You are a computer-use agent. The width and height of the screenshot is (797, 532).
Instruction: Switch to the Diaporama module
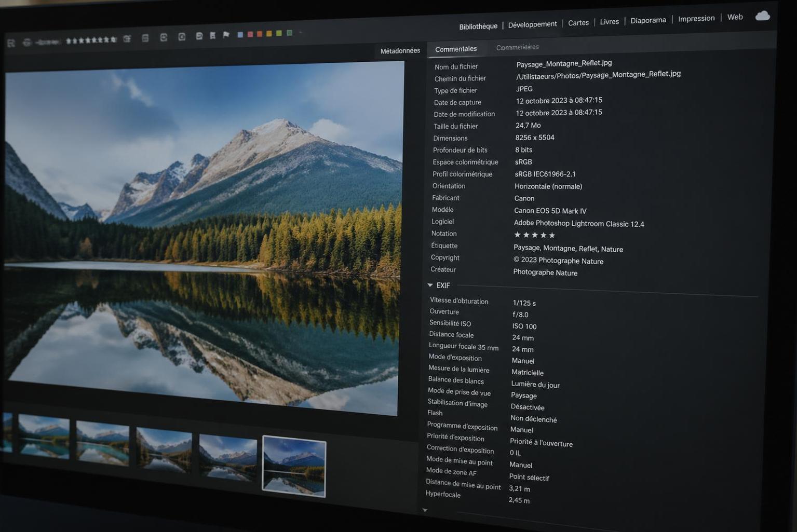[x=647, y=20]
